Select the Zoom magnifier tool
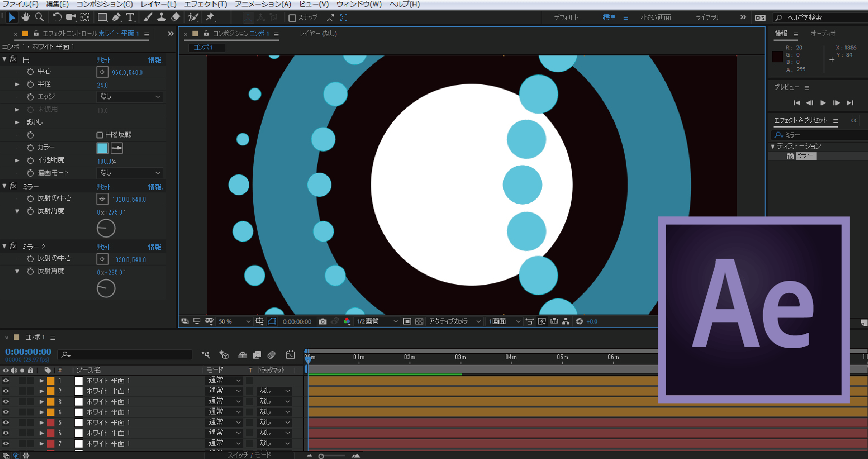868x459 pixels. point(40,17)
